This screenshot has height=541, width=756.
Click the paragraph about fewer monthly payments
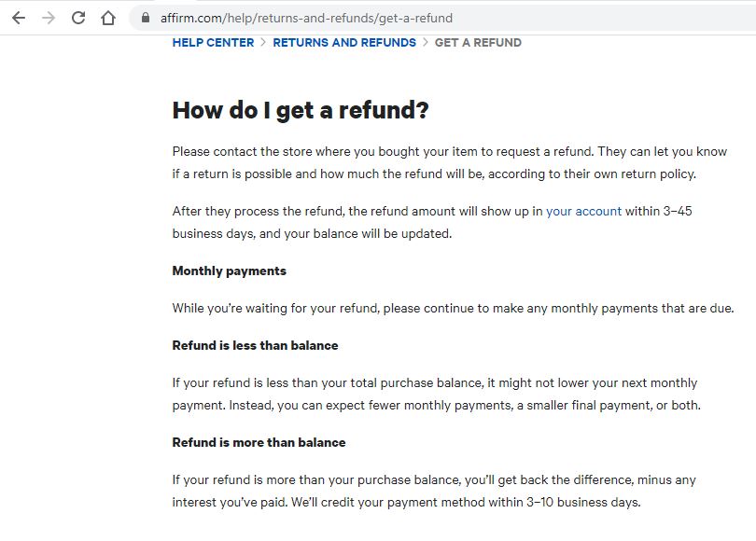(x=437, y=394)
